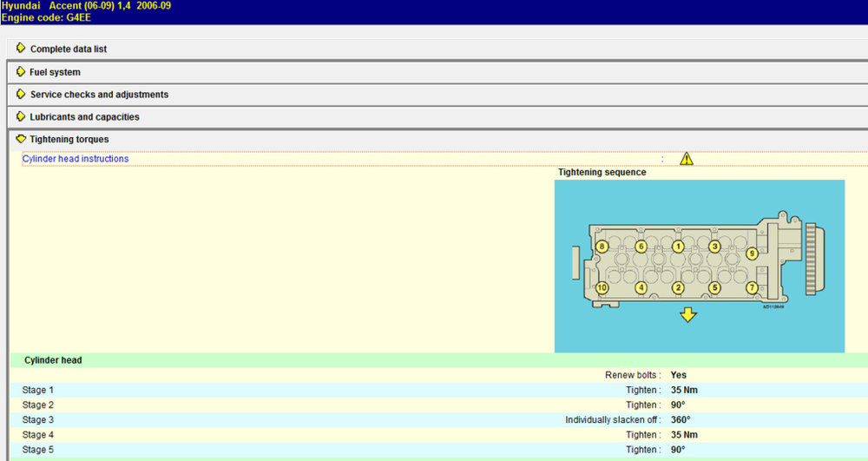Click bolt number 2 in the diagram
The image size is (868, 461).
tap(678, 287)
